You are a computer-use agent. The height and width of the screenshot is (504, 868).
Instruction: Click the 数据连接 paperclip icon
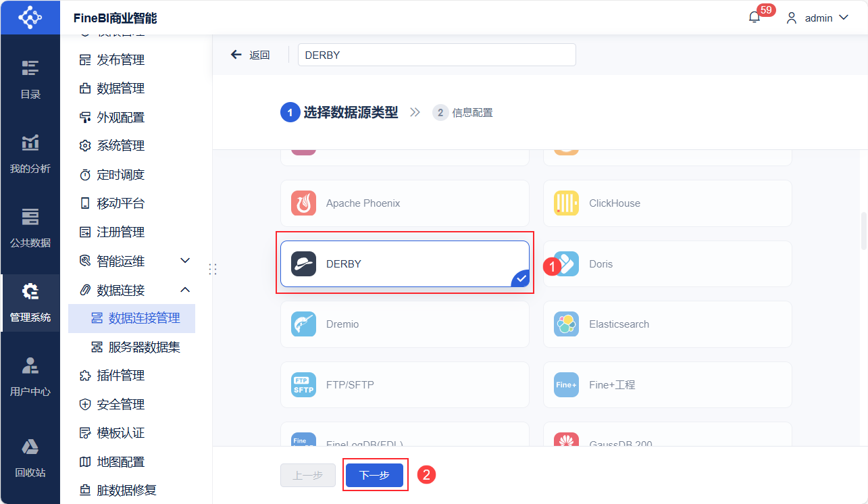point(85,290)
